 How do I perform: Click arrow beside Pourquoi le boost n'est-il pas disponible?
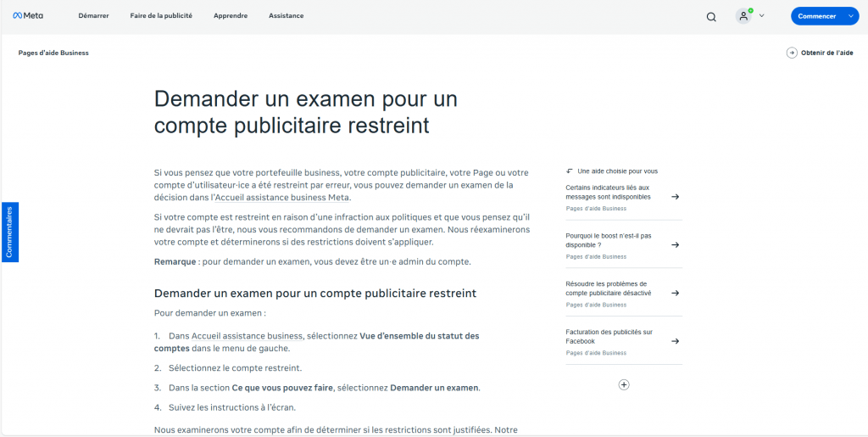(675, 245)
